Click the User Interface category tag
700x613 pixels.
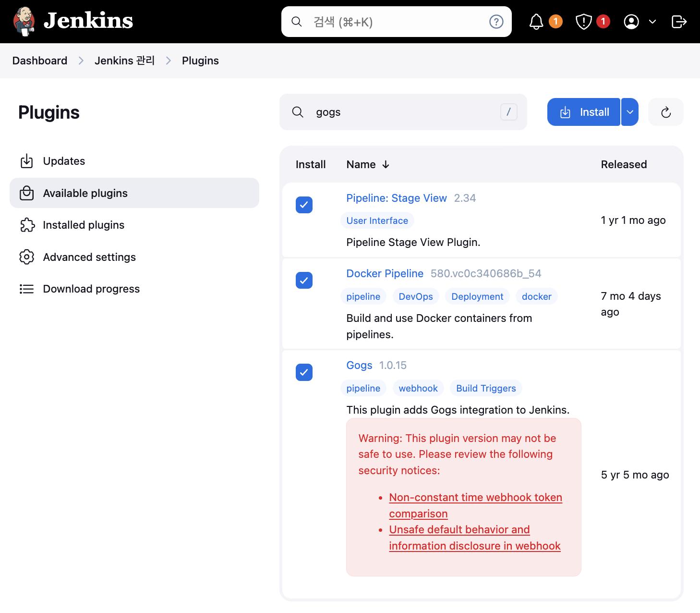[x=377, y=221]
